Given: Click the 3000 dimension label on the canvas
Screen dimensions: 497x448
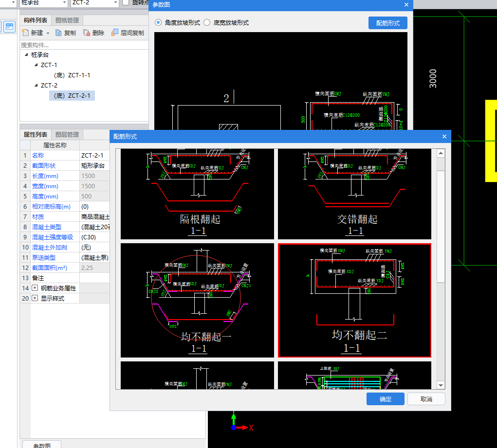Looking at the screenshot, I should point(433,79).
